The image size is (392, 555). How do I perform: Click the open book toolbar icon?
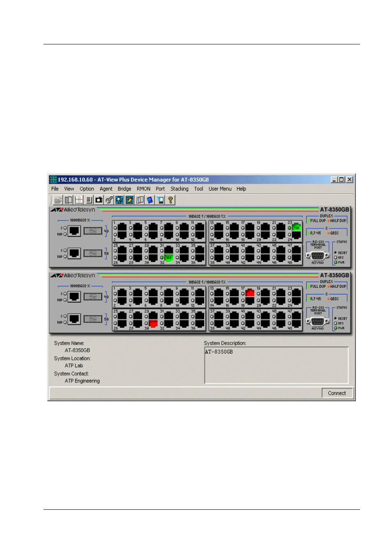tap(69, 200)
